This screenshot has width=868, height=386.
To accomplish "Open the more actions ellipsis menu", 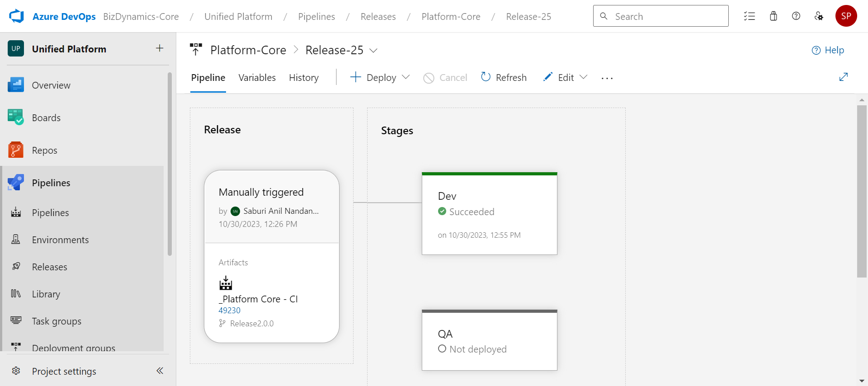I will coord(607,78).
